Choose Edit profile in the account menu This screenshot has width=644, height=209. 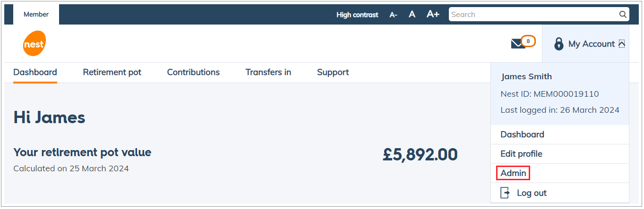(x=521, y=154)
